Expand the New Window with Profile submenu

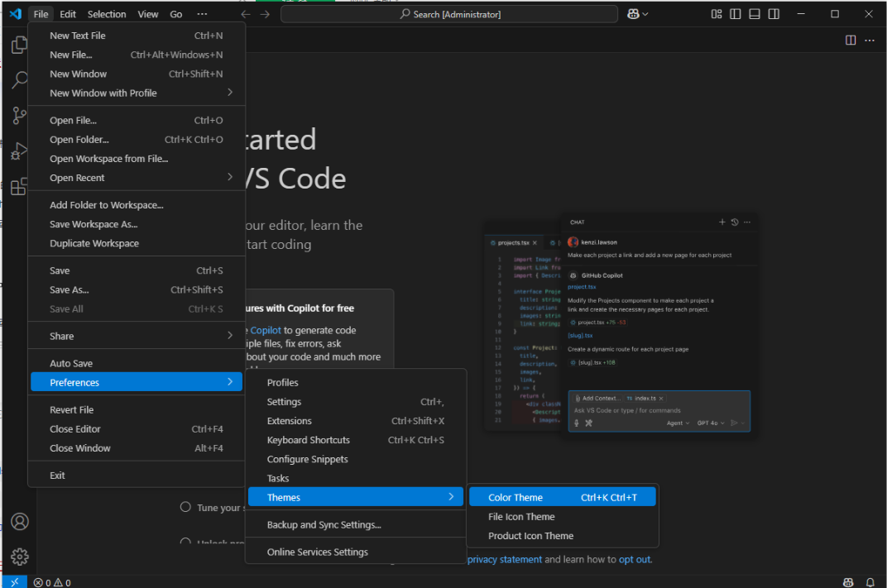point(137,93)
